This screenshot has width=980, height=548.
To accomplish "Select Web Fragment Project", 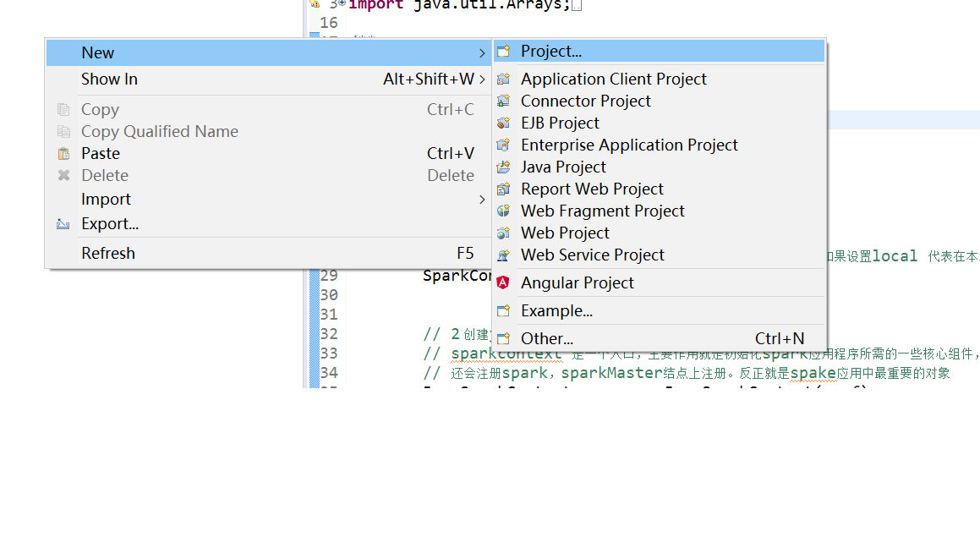I will click(602, 211).
